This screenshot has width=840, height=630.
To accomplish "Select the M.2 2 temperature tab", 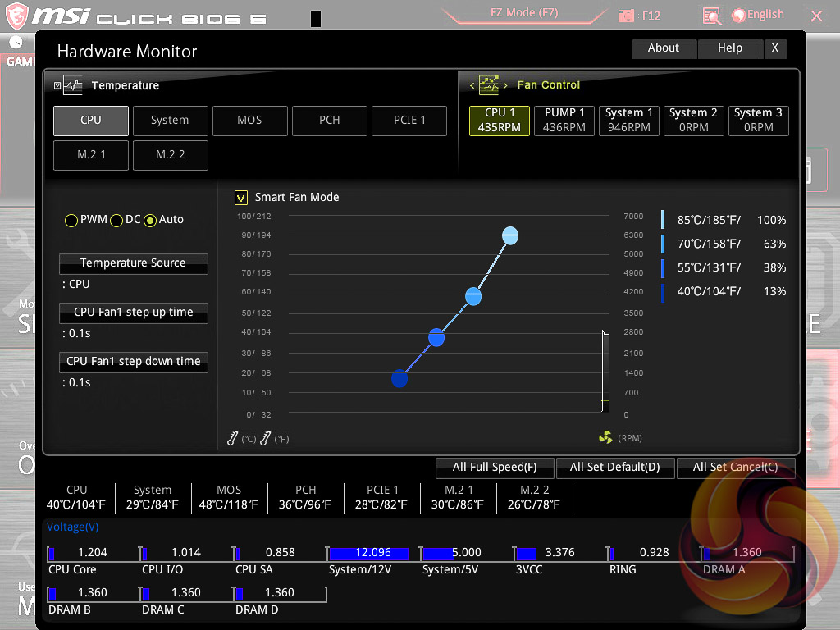I will tap(171, 155).
